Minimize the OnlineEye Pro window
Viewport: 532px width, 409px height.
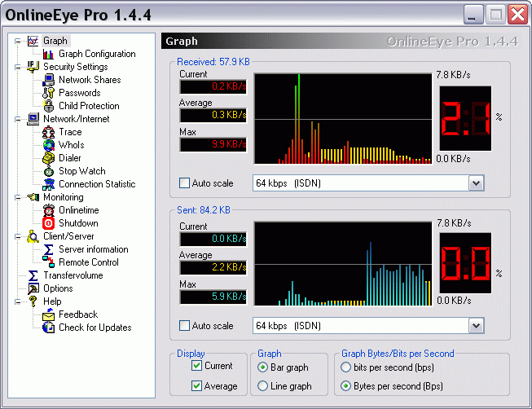[x=473, y=15]
